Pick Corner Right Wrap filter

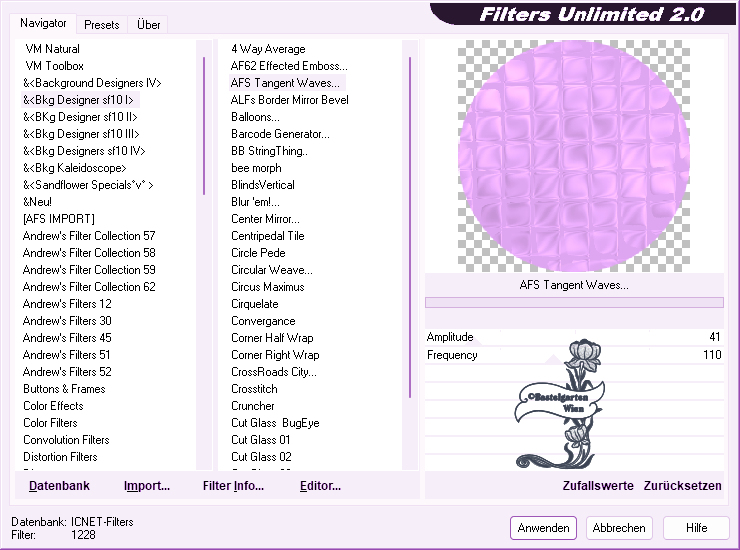click(275, 355)
